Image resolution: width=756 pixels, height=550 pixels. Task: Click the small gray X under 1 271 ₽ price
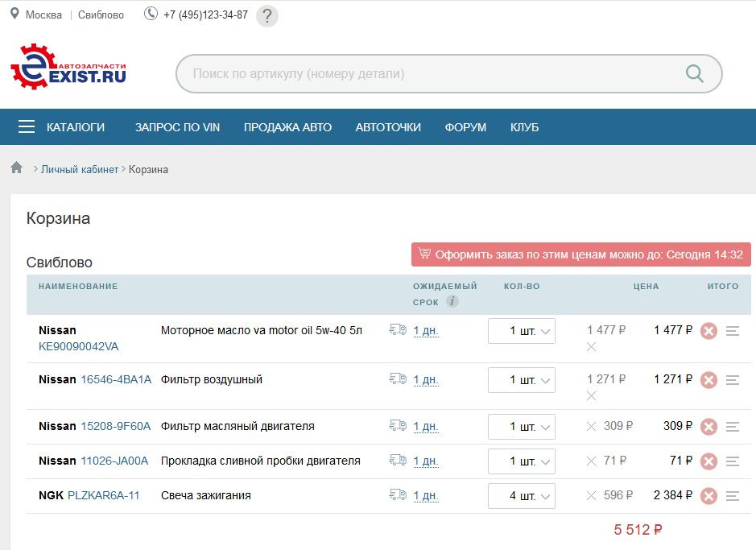click(x=592, y=395)
